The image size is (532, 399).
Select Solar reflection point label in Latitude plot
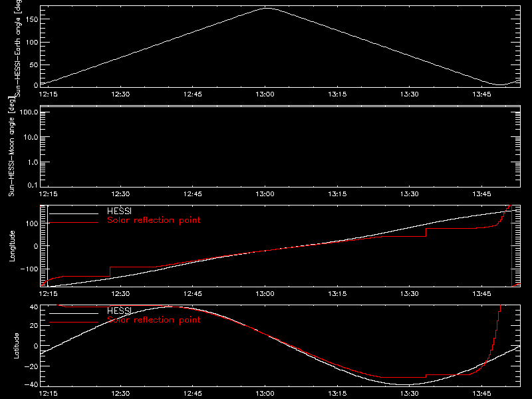pos(154,320)
